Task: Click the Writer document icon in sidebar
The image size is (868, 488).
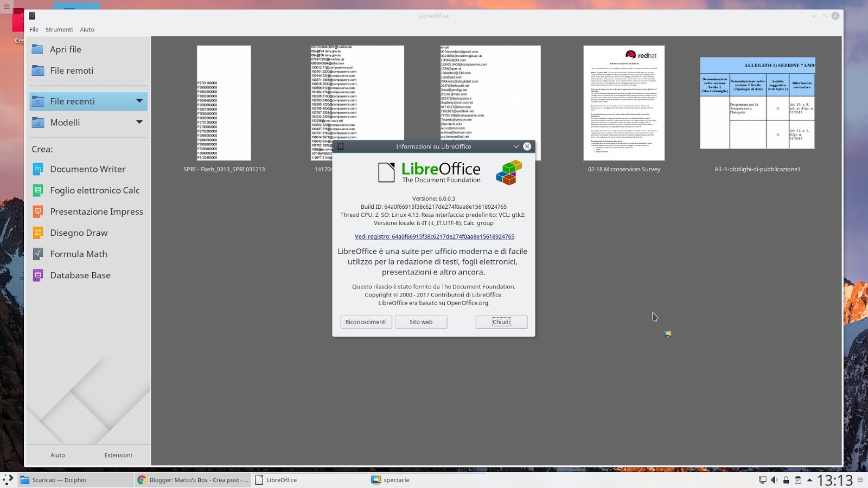Action: tap(38, 169)
